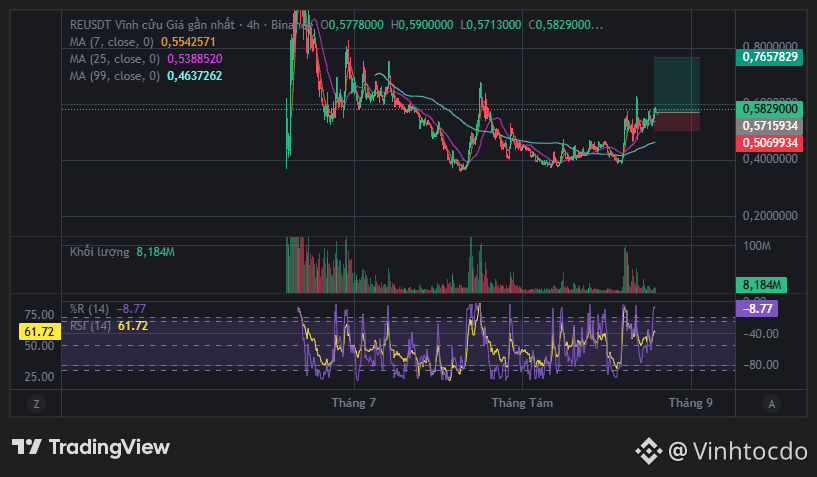
Task: Toggle auto scale A button
Action: (771, 403)
